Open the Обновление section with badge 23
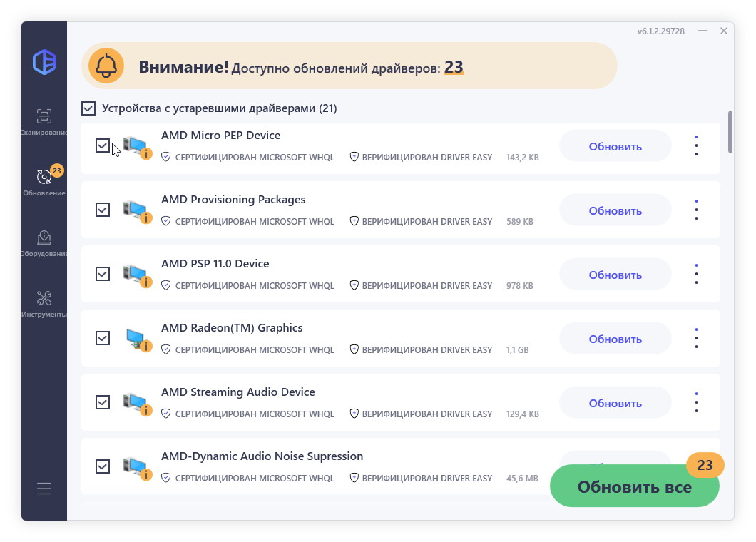 tap(44, 182)
